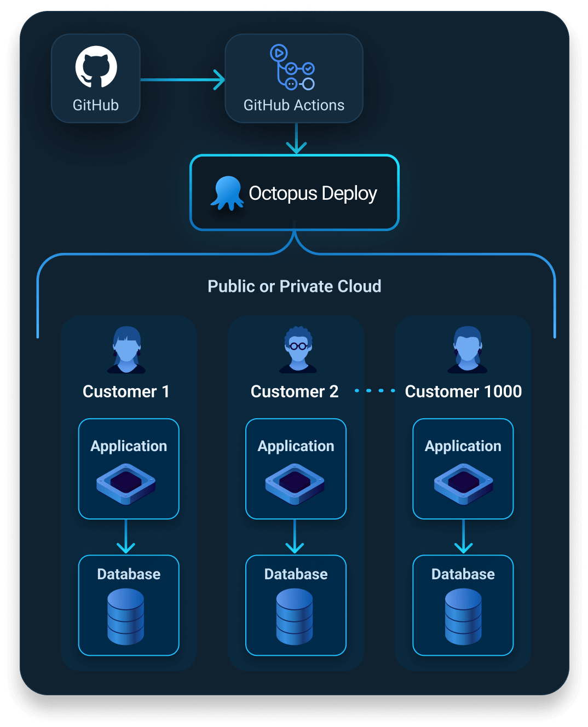Viewport: 588px width, 727px height.
Task: Click the dotted ellipsis between Customer 2 and 1000
Action: tap(375, 391)
